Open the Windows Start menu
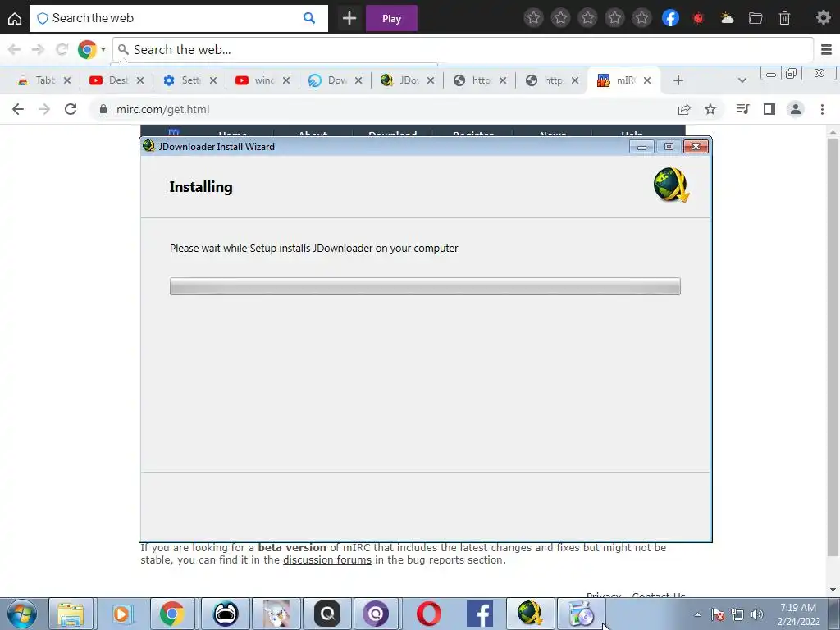The height and width of the screenshot is (630, 840). [x=22, y=614]
